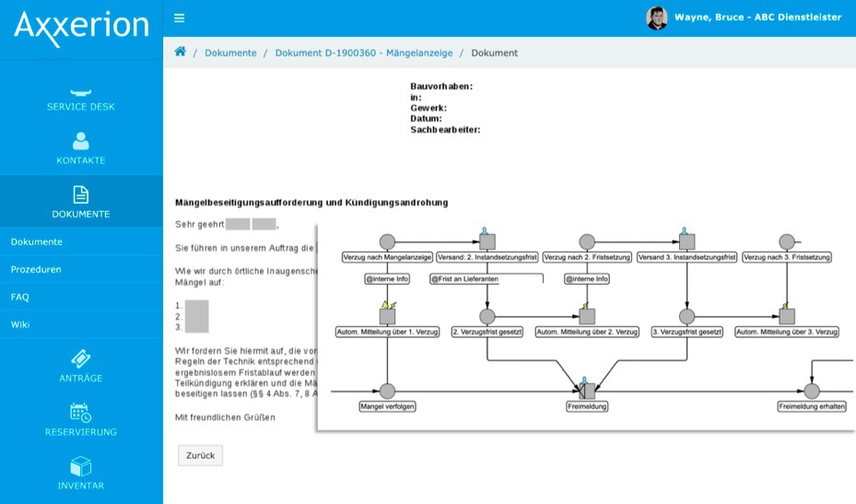
Task: Click the 'Gewerk:' label
Action: pos(428,108)
